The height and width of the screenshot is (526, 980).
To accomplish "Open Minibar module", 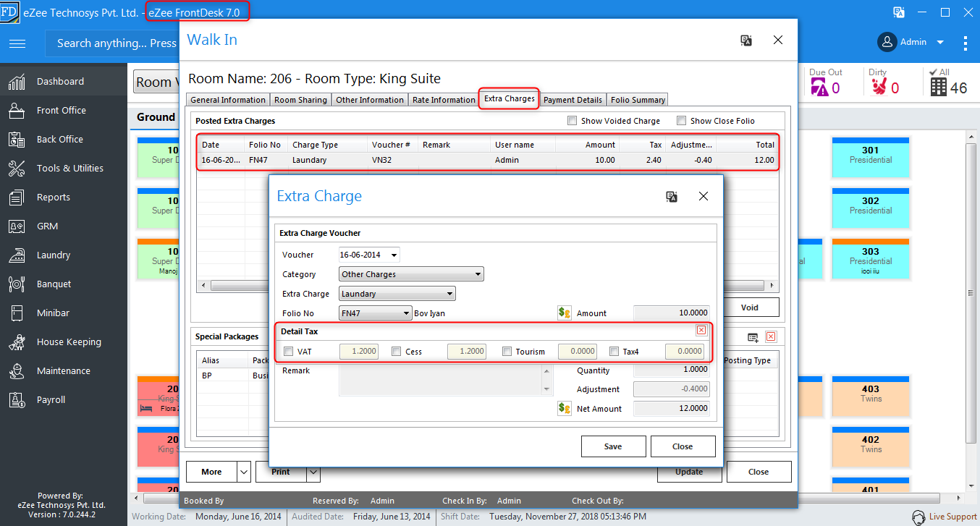I will coord(64,313).
